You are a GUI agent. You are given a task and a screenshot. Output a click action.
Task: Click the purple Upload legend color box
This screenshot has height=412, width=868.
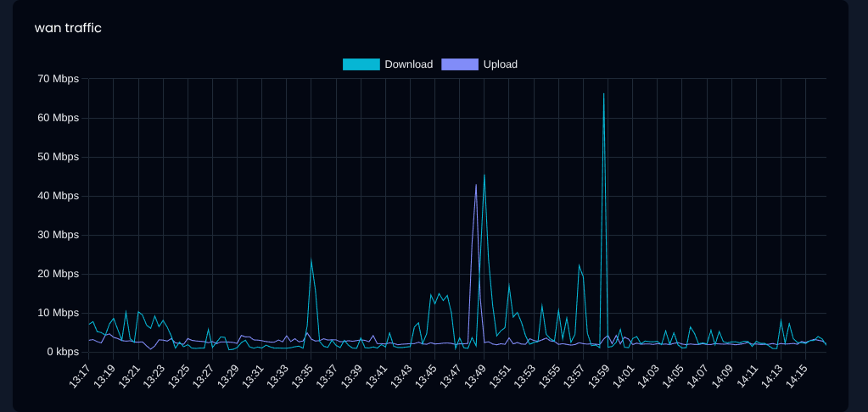click(x=459, y=64)
